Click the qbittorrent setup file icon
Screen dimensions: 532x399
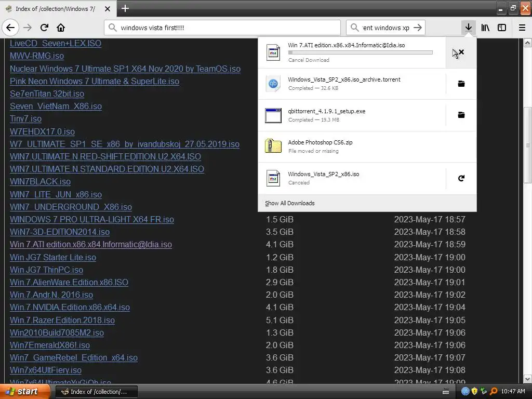tap(273, 115)
